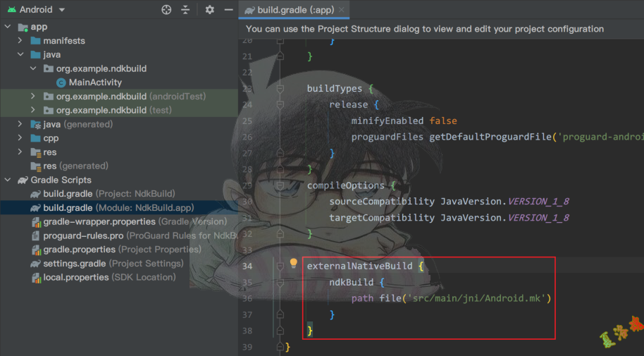Expand org.example.ndkbuild (androidTest) package
Screen dimensions: 644x356
33,96
